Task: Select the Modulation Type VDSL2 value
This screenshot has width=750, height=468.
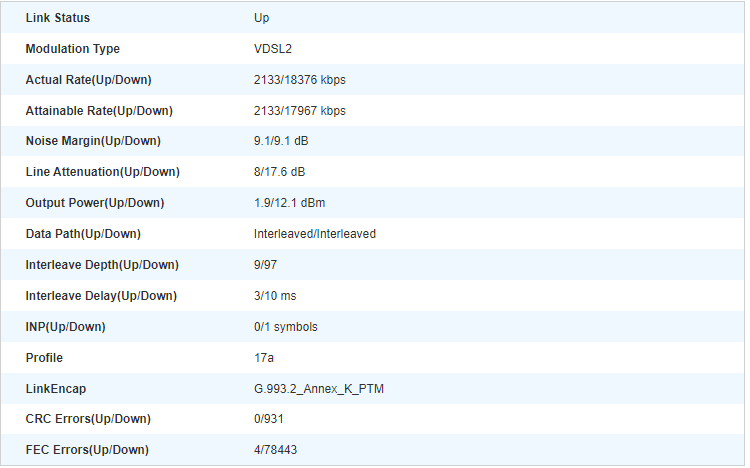Action: pyautogui.click(x=273, y=49)
